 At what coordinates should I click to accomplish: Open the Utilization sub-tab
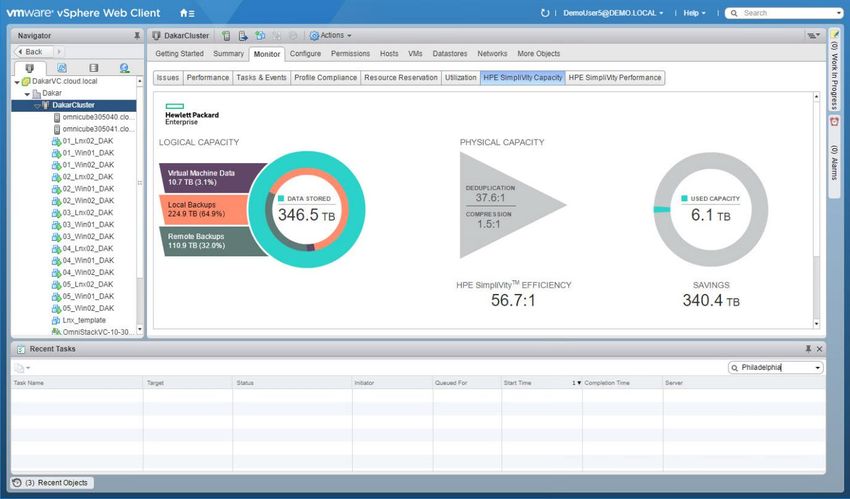(x=460, y=77)
